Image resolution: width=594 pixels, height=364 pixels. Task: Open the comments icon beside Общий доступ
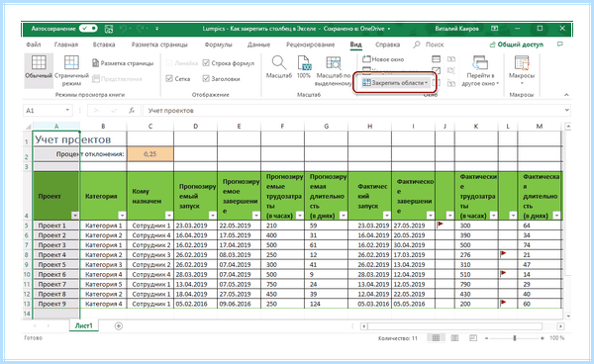(560, 45)
